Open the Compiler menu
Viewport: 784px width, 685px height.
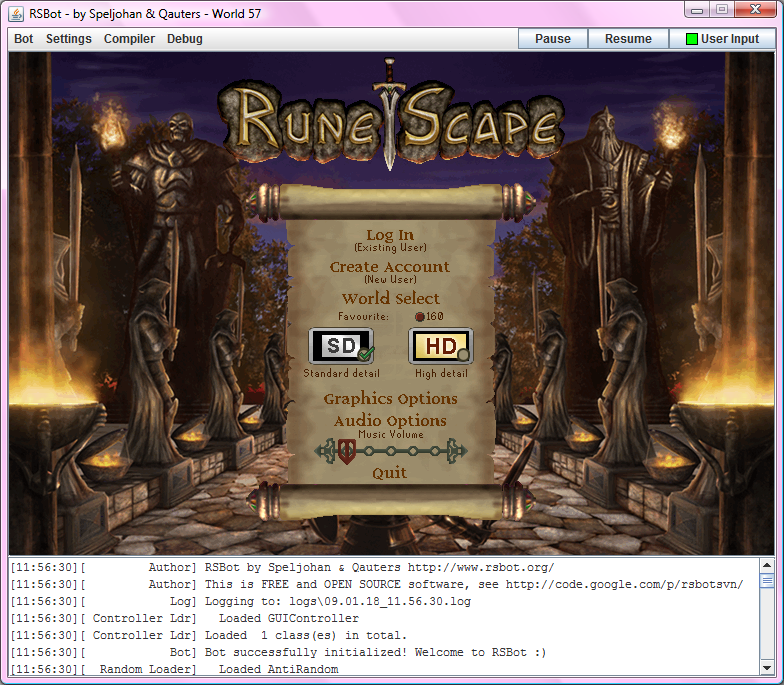tap(129, 39)
